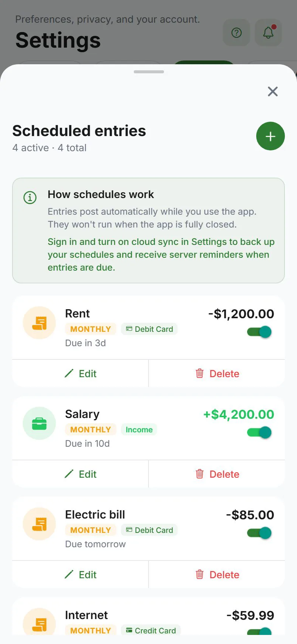Edit the Rent entry
Viewport: 297px width, 644px height.
[80, 373]
